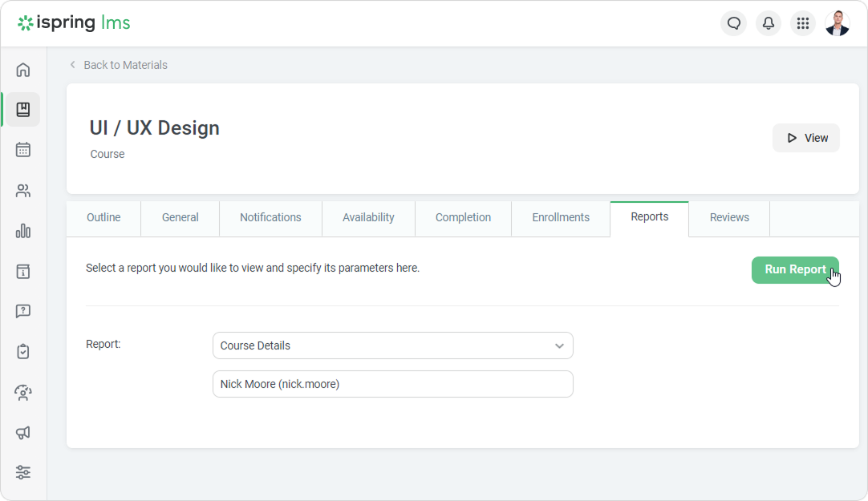Switch to the Enrollments tab
The width and height of the screenshot is (868, 501).
pos(560,217)
